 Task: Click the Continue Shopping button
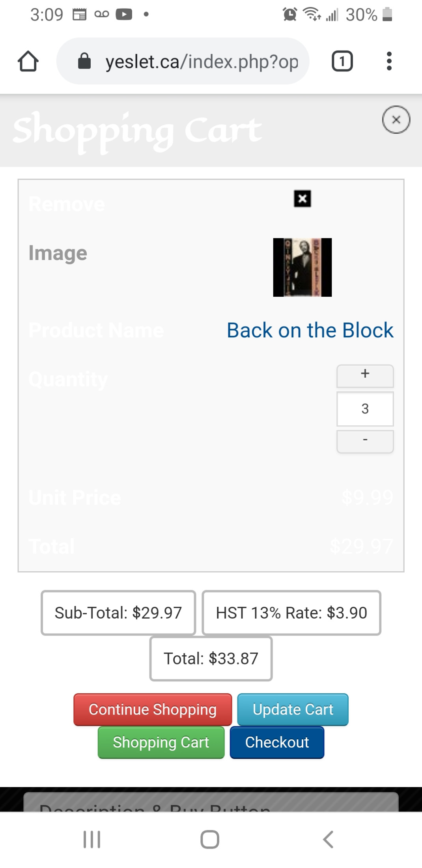(x=153, y=709)
